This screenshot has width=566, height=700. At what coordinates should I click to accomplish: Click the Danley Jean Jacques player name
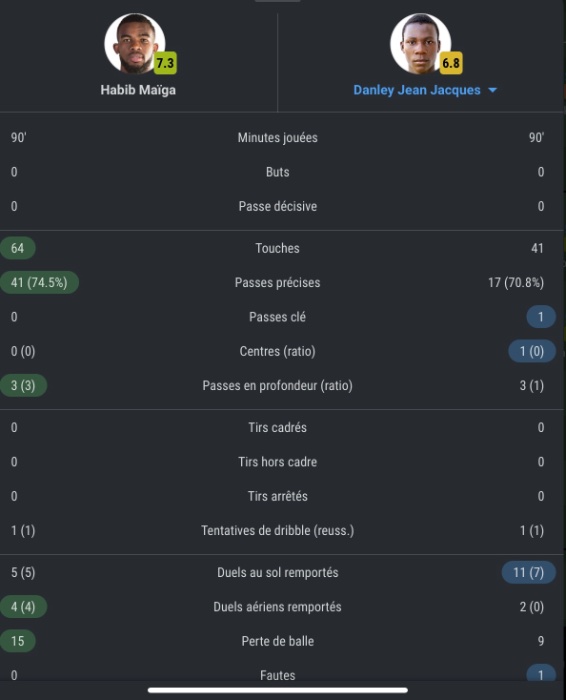pyautogui.click(x=417, y=90)
